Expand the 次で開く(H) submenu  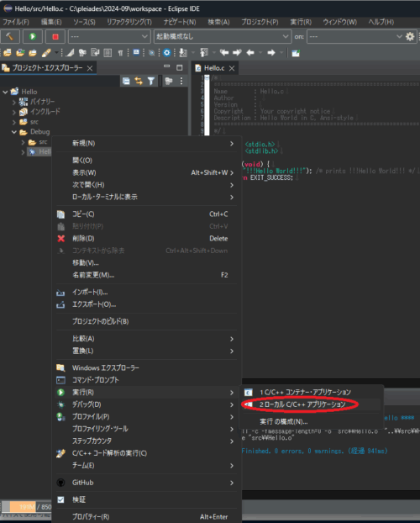point(147,185)
